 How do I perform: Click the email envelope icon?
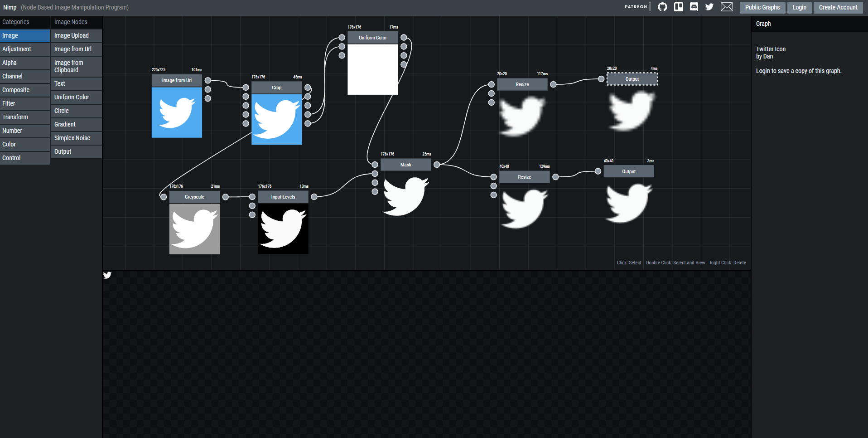point(727,7)
